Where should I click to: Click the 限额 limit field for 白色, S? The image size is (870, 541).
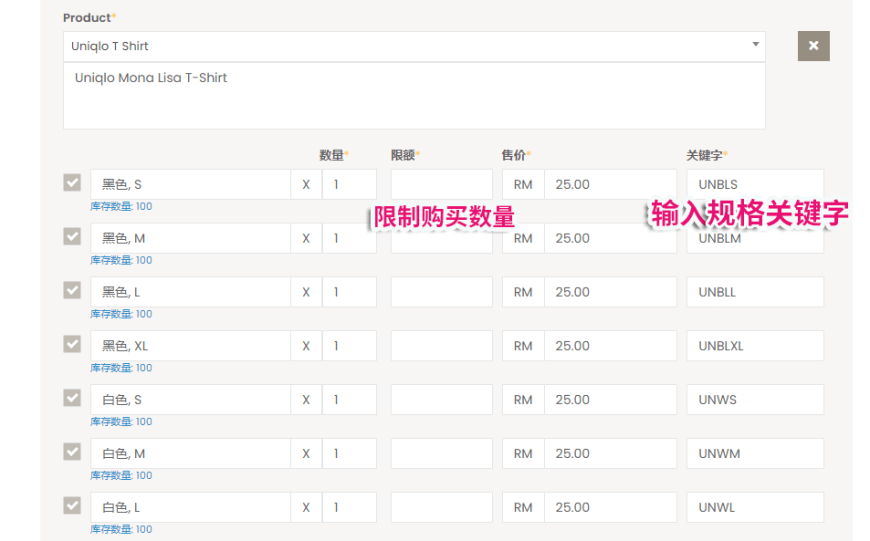tap(442, 400)
